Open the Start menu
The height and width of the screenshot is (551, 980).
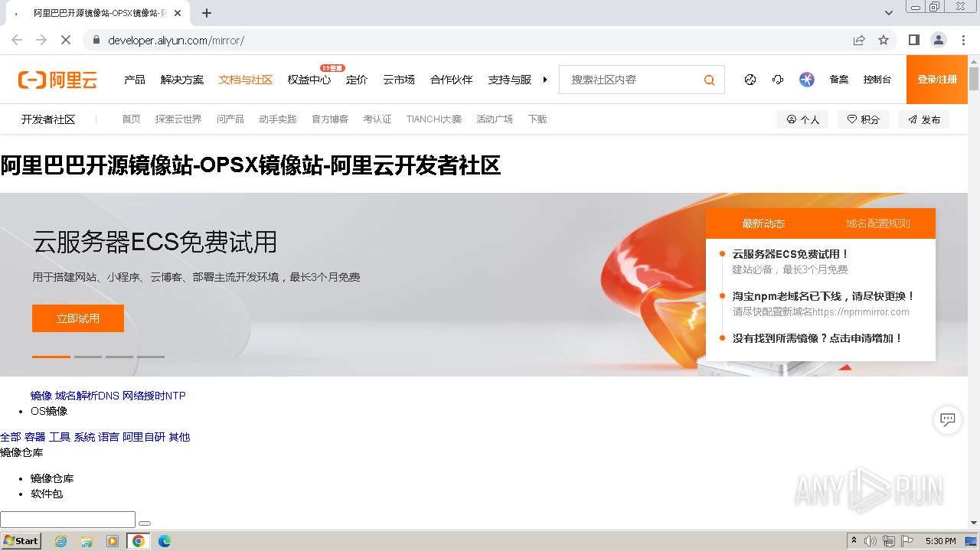21,541
